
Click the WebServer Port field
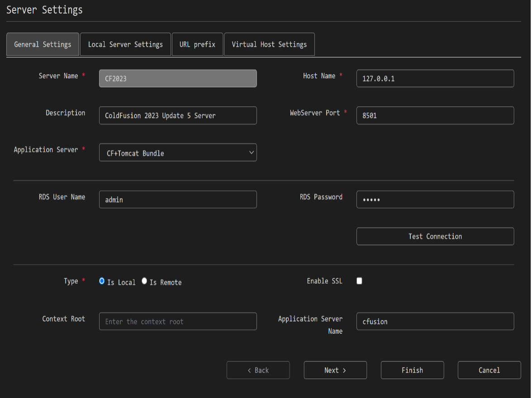point(435,115)
